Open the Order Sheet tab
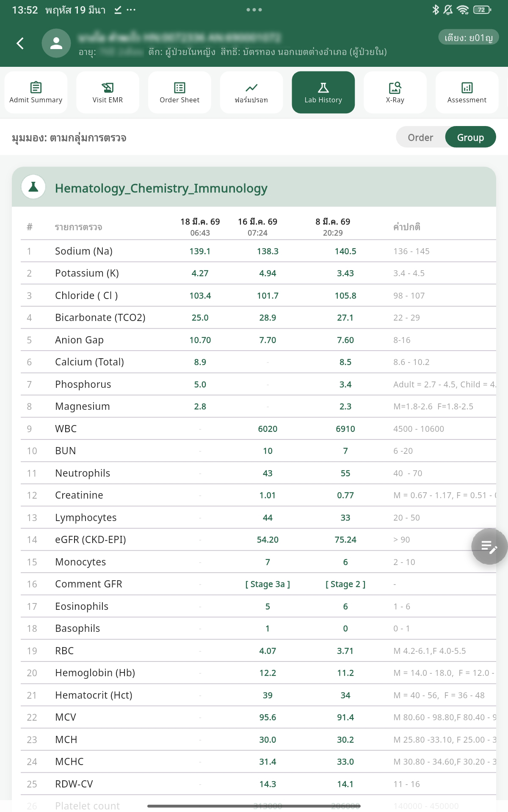This screenshot has width=508, height=812. click(179, 92)
